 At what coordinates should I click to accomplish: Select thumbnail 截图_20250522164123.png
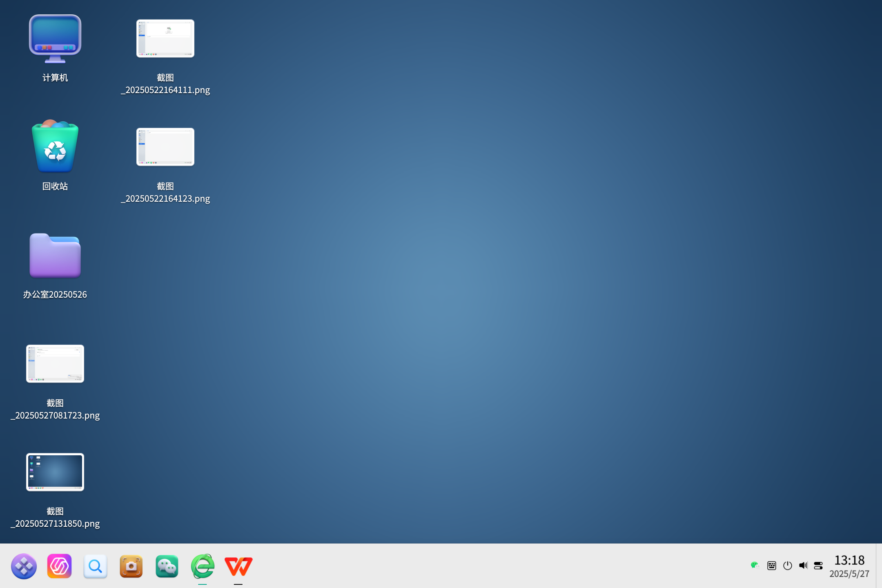[x=165, y=147]
